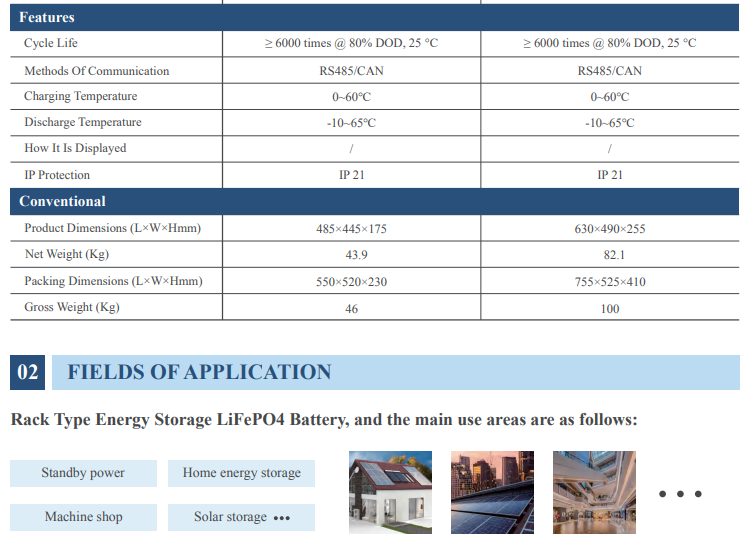Screen dimensions: 751x548
Task: Select the Cycle Life row label
Action: point(51,44)
